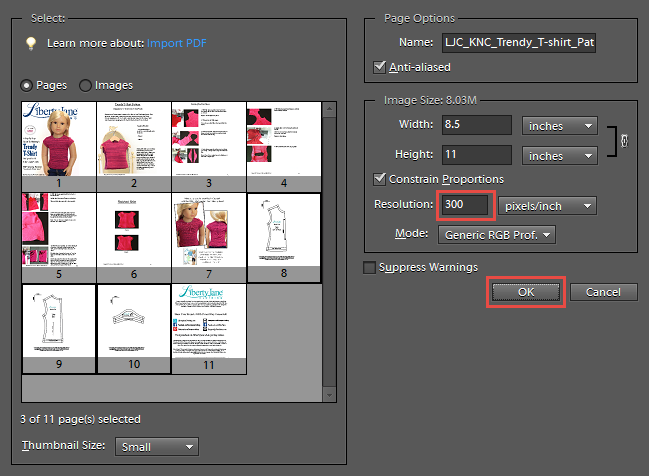
Task: Enable Suppress Warnings checkbox
Action: click(x=370, y=267)
